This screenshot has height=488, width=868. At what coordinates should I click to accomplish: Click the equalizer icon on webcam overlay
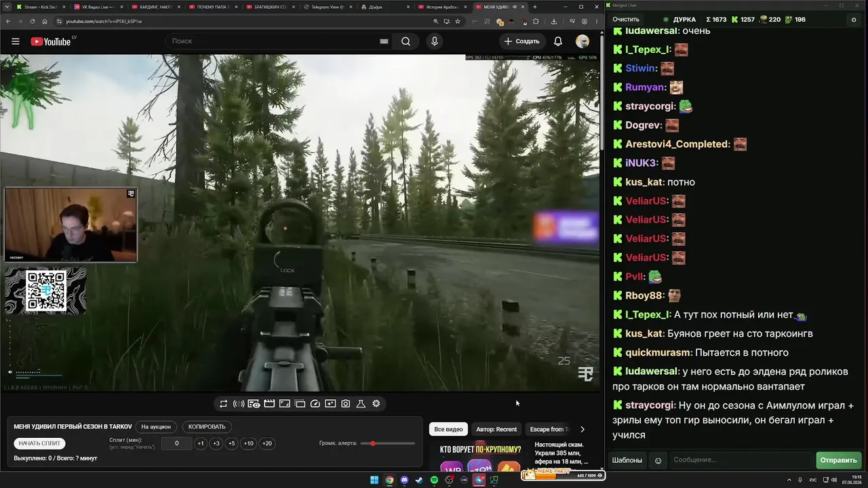[131, 194]
